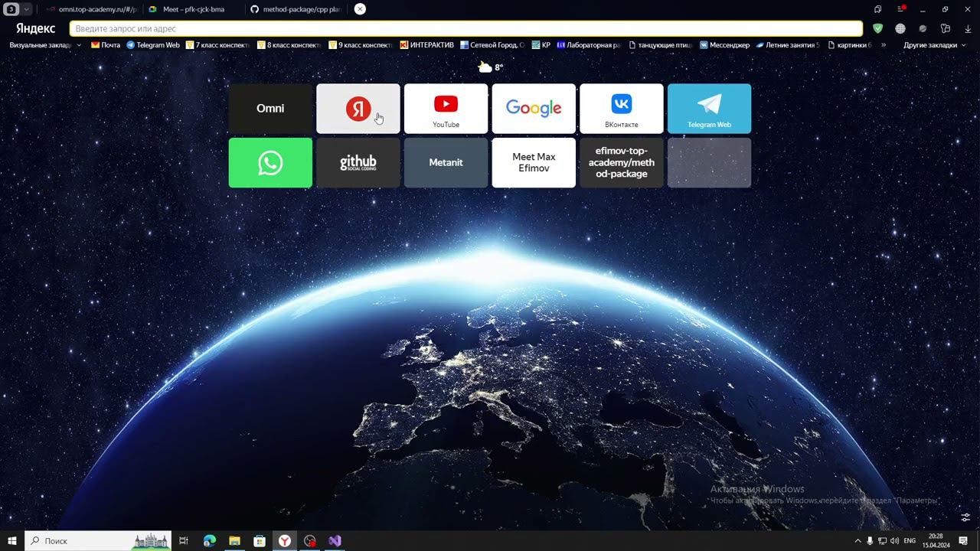Screen dimensions: 980x551
Task: Open the КР bookmark
Action: pyautogui.click(x=541, y=45)
